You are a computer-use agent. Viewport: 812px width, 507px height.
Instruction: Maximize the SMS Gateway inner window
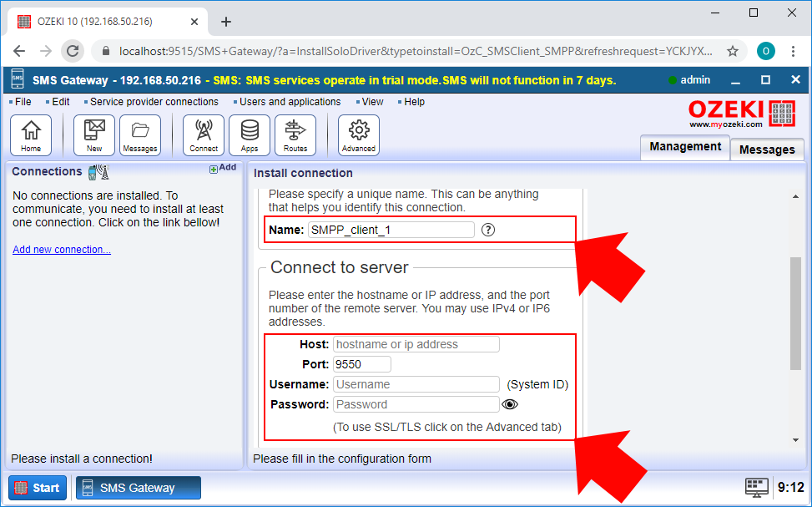[765, 80]
